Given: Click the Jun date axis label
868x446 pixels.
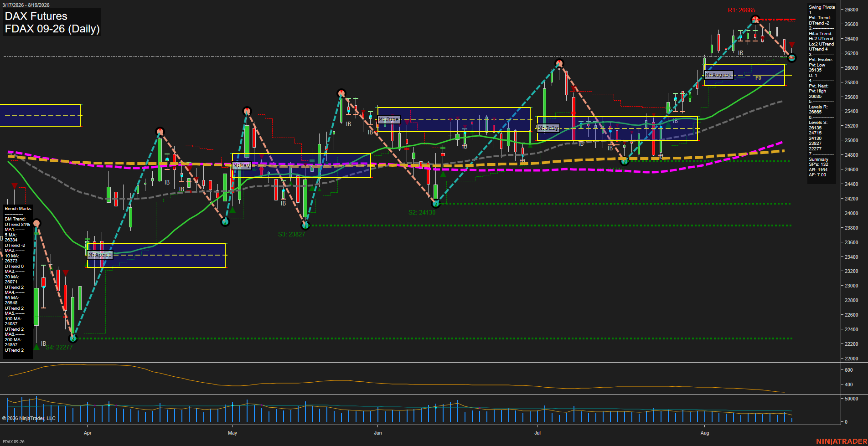Looking at the screenshot, I should pyautogui.click(x=378, y=433).
